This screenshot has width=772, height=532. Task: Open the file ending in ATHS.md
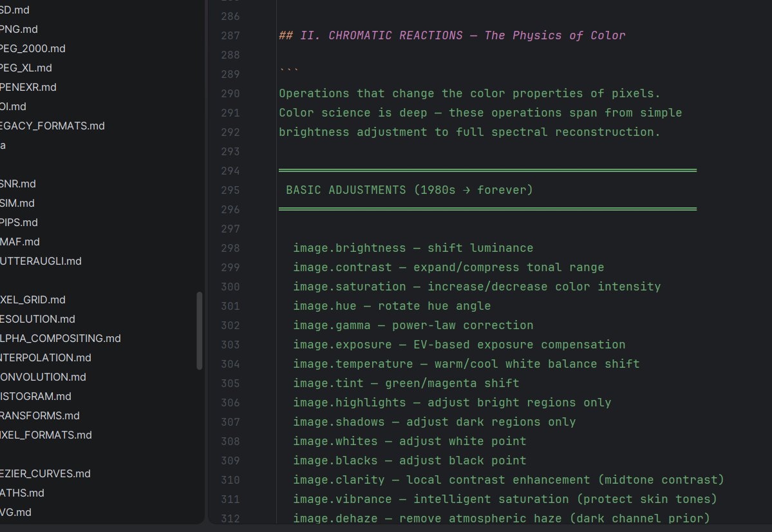[22, 493]
